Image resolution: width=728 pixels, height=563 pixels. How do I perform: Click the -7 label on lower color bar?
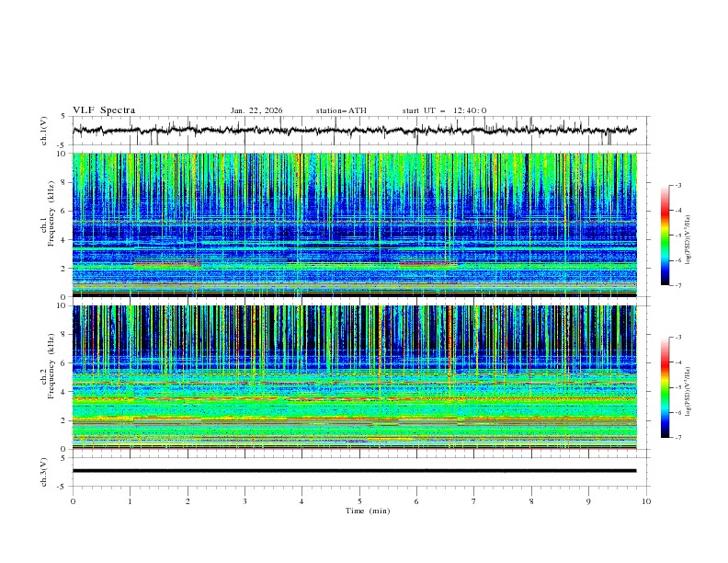pyautogui.click(x=679, y=438)
